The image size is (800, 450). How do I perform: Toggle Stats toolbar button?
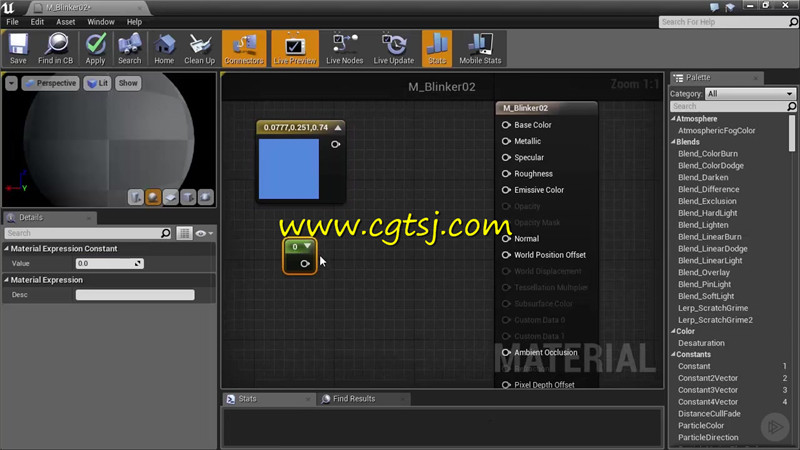coord(437,48)
